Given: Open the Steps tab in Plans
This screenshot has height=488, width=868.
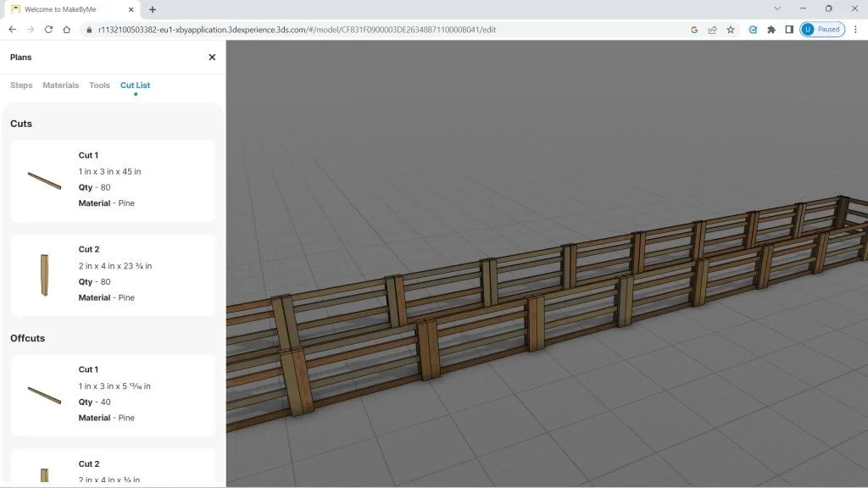Looking at the screenshot, I should [x=21, y=85].
